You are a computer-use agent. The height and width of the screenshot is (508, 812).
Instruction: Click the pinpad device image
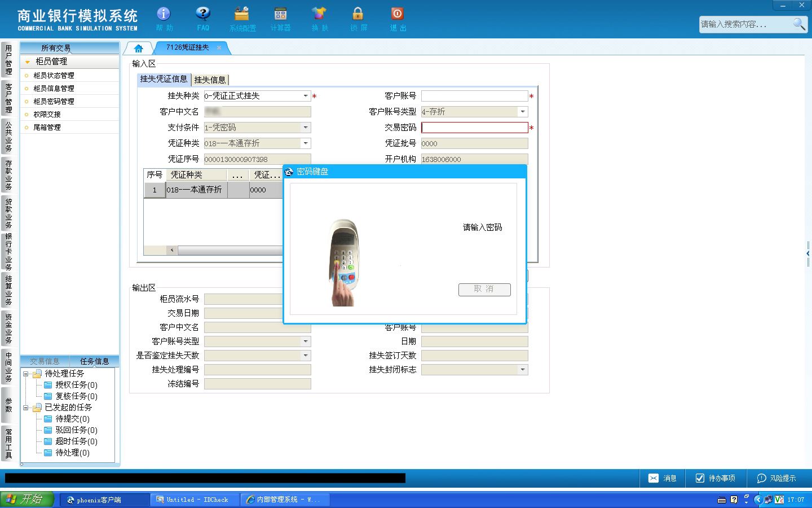[344, 262]
